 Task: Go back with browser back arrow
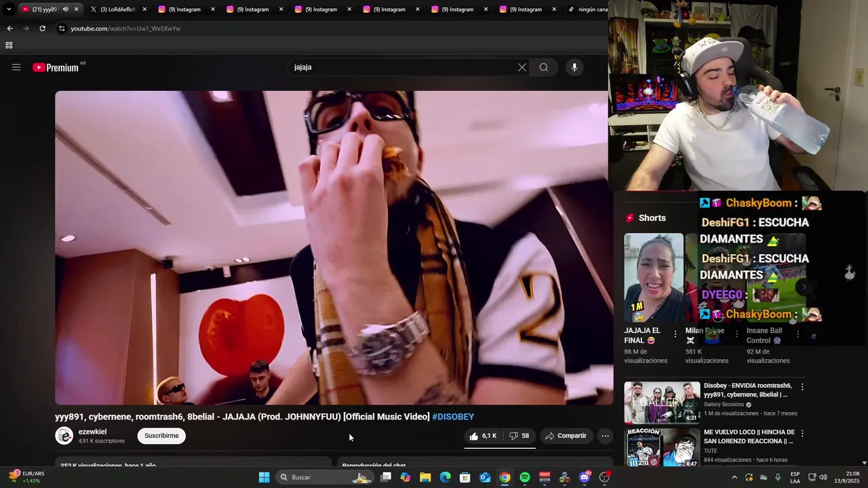(x=9, y=28)
